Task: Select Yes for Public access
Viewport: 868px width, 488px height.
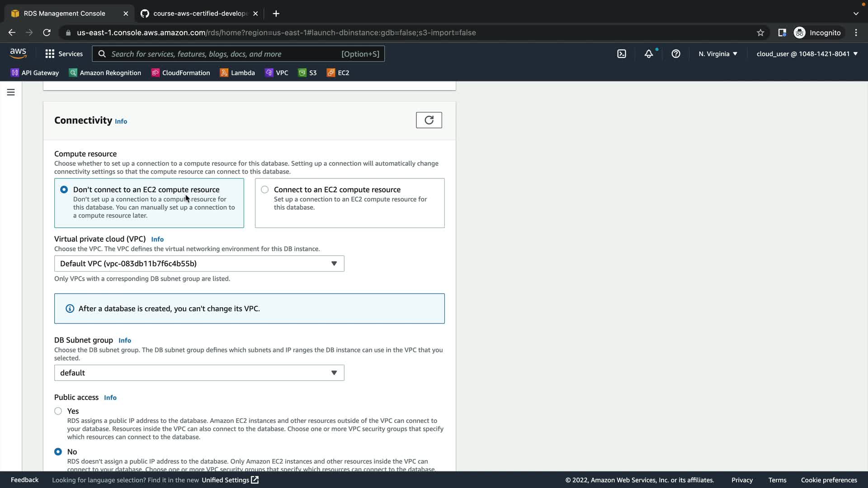Action: [58, 411]
